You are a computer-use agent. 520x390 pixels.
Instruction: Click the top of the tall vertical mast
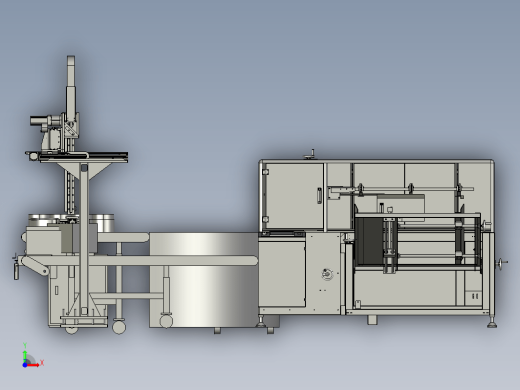(71, 60)
